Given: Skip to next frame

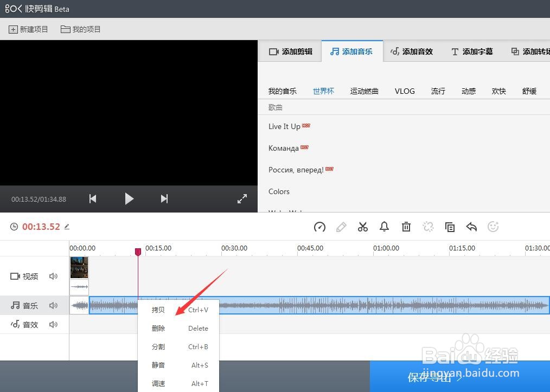Looking at the screenshot, I should (x=164, y=199).
